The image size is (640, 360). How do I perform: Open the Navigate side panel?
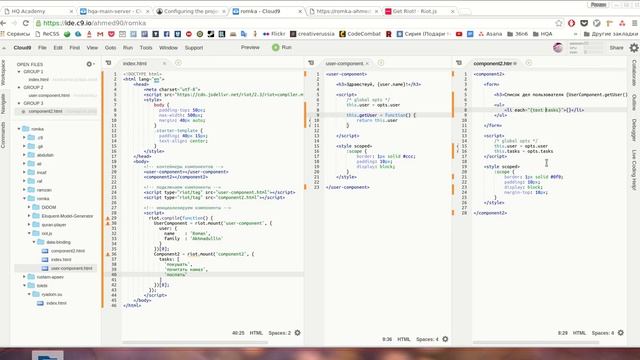[x=4, y=104]
